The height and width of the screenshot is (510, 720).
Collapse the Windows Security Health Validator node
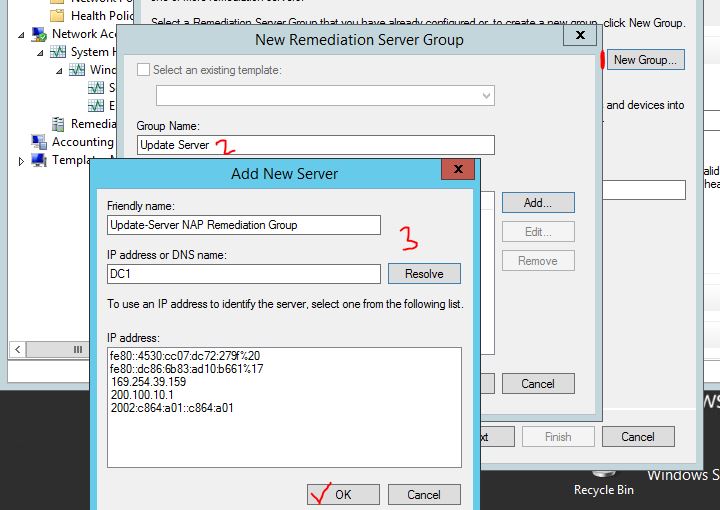tap(59, 71)
